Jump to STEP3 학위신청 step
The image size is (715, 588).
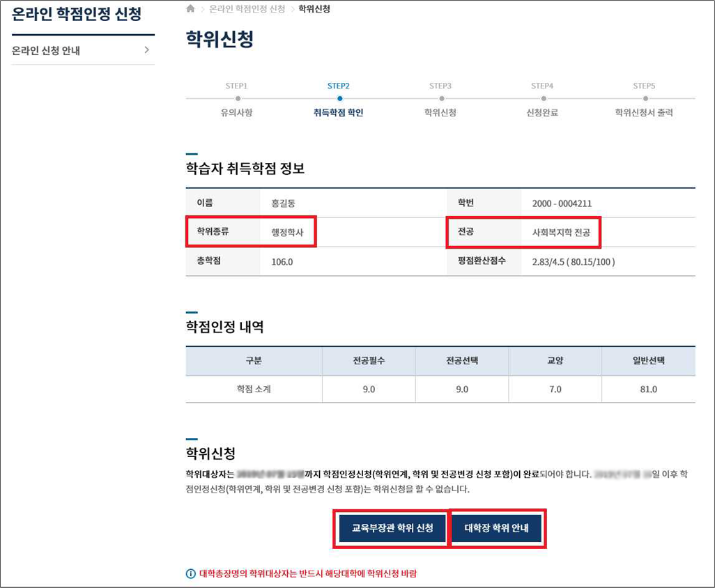click(x=440, y=112)
